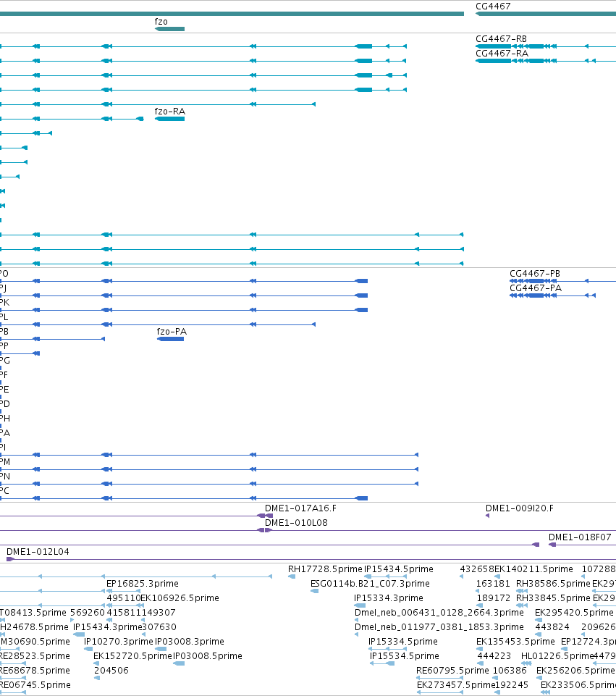Click the IP15334.3prime EST label
Screen dimensions: 616x696
pyautogui.click(x=389, y=598)
